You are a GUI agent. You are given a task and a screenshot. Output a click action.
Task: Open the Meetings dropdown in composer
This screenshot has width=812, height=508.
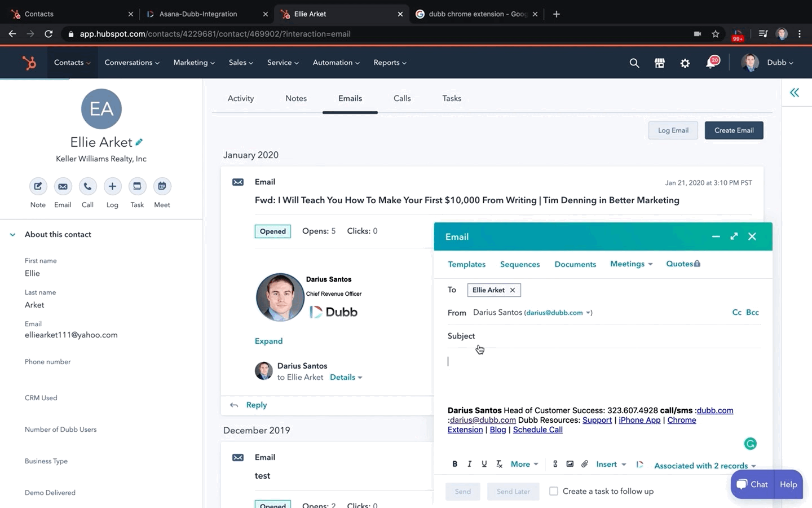pos(631,264)
